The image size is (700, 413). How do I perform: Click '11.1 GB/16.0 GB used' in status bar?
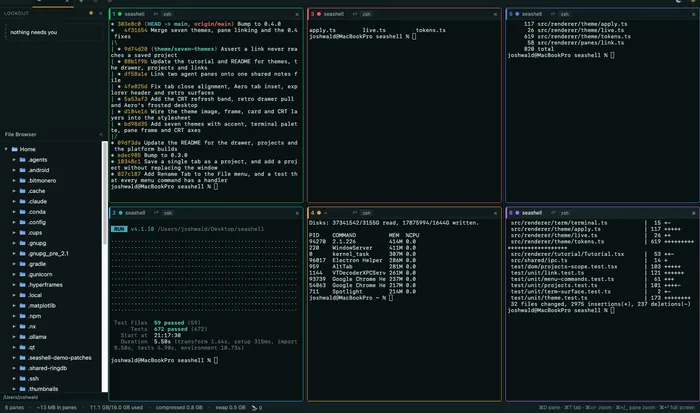point(117,408)
